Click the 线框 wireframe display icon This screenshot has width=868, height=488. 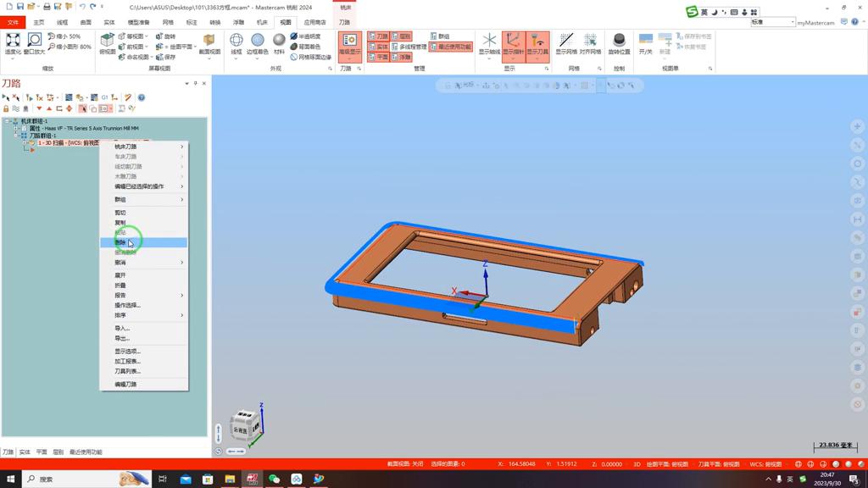coord(236,43)
